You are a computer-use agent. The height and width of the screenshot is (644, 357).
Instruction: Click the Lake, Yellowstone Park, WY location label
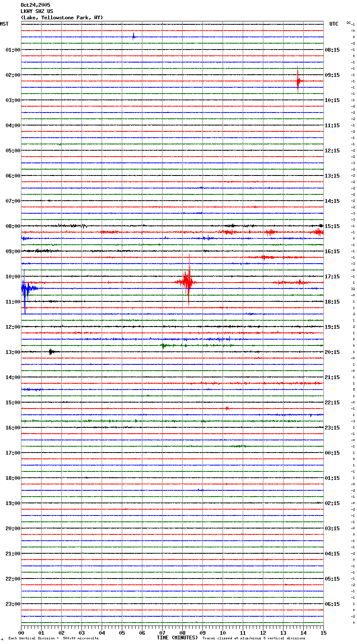pyautogui.click(x=62, y=18)
